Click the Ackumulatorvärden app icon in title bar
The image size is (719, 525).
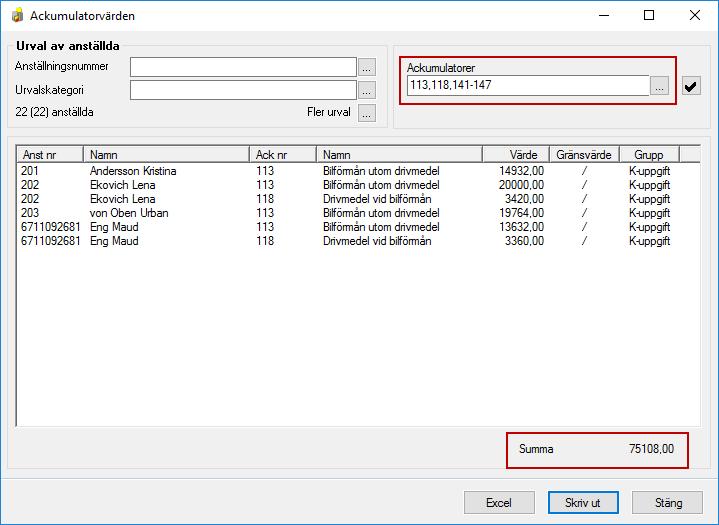click(17, 16)
